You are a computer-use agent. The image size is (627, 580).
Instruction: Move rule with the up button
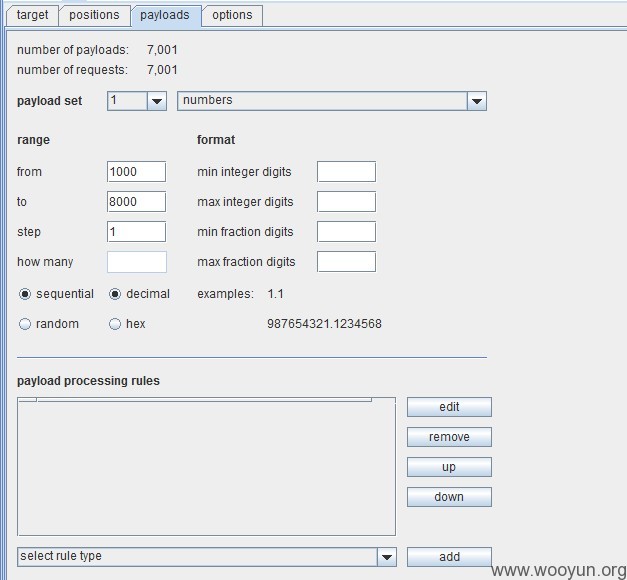pyautogui.click(x=449, y=467)
